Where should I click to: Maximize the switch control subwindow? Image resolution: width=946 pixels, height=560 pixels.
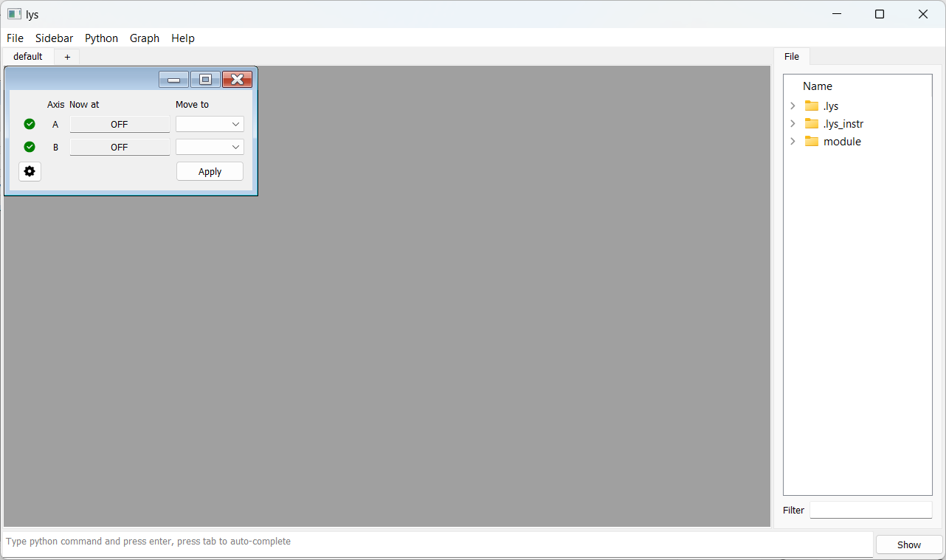pos(206,80)
